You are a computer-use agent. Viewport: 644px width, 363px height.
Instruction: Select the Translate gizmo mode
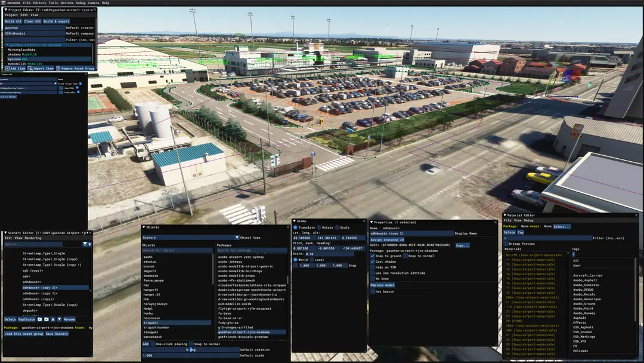(295, 227)
